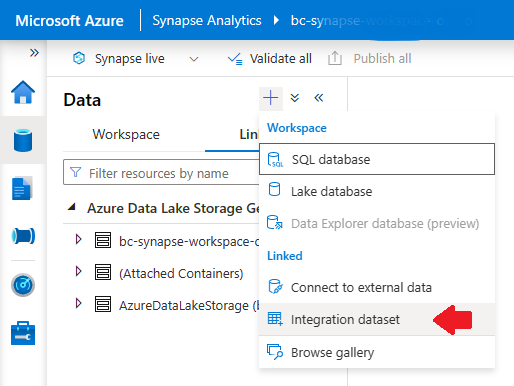The width and height of the screenshot is (514, 386).
Task: Choose Browse gallery menu item
Action: tap(377, 352)
